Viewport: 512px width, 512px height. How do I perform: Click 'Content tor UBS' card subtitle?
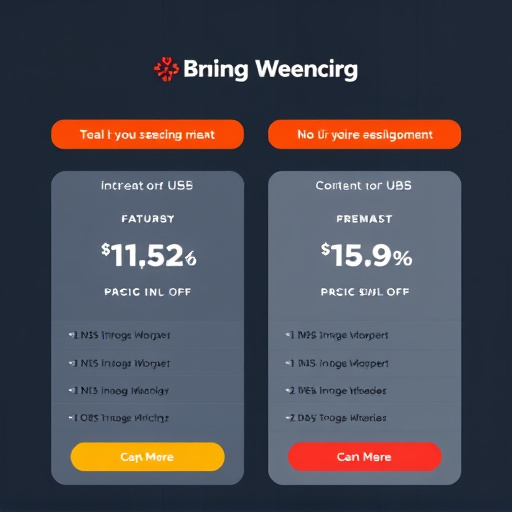(x=364, y=186)
